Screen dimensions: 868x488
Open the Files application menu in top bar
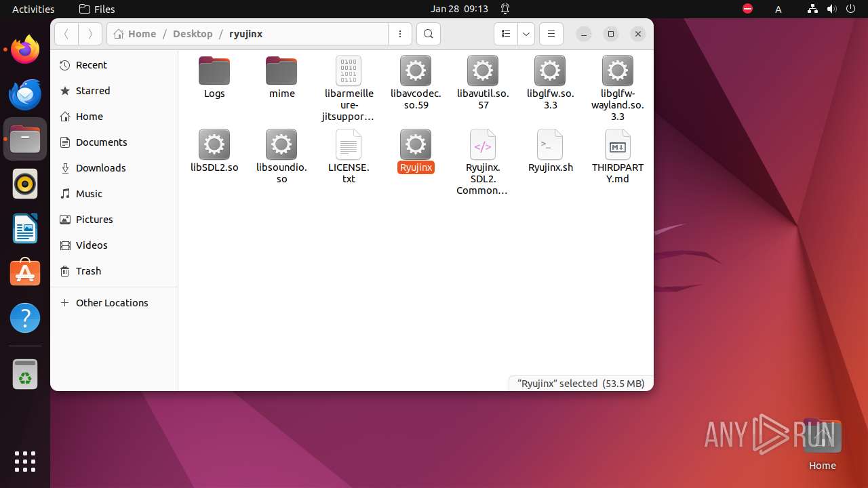tap(97, 9)
